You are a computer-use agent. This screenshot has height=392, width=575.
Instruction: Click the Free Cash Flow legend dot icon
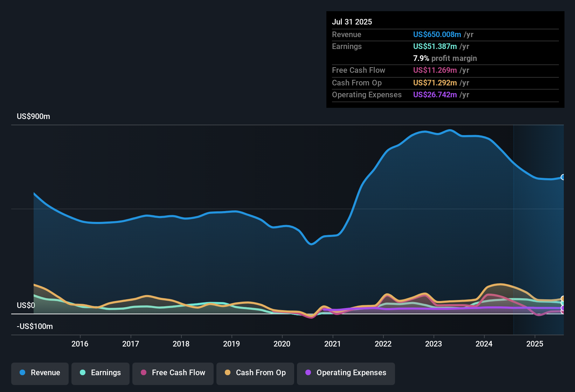point(143,373)
